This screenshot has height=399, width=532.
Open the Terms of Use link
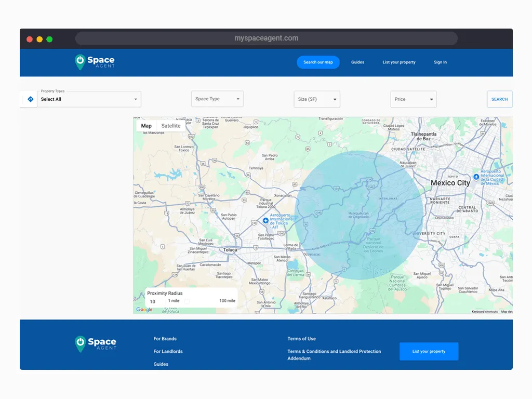coord(301,338)
